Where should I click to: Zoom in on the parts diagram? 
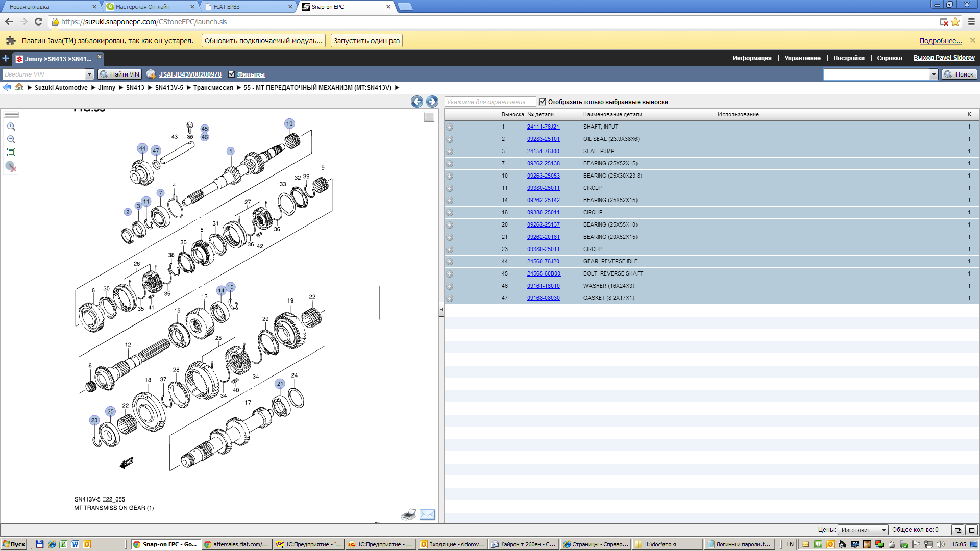point(11,127)
